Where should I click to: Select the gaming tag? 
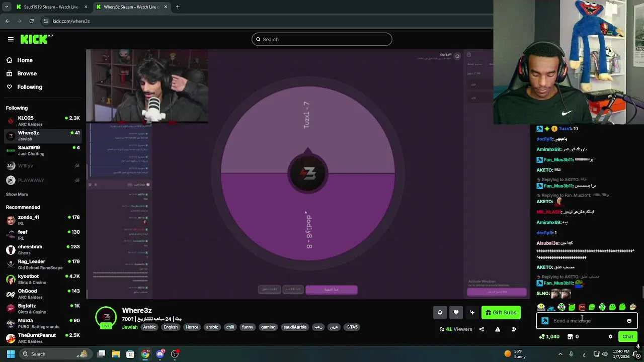tap(268, 327)
